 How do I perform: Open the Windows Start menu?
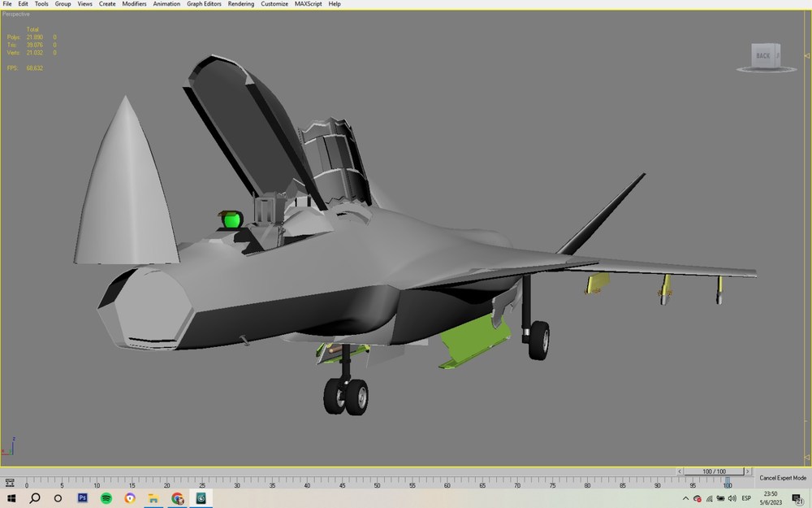pos(11,498)
